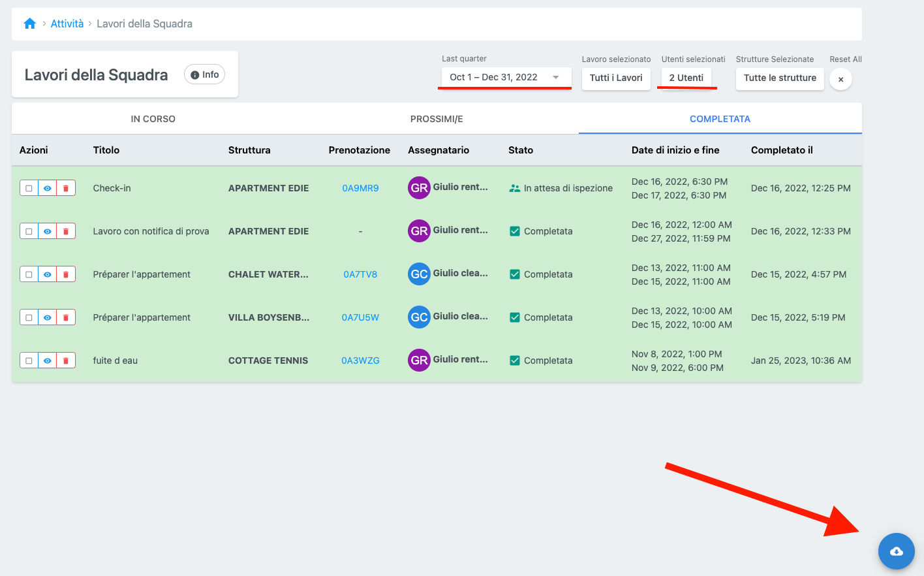Check the fuite d eau row checkbox

tap(29, 360)
